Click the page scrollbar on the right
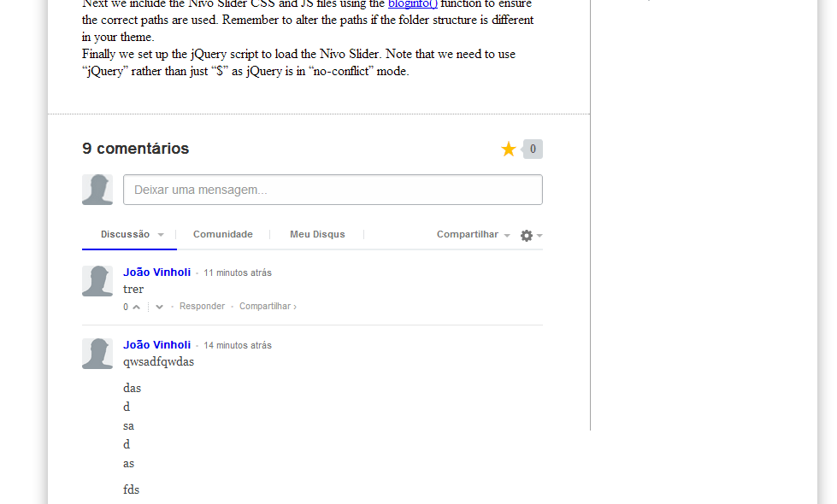The height and width of the screenshot is (504, 837). point(826,252)
